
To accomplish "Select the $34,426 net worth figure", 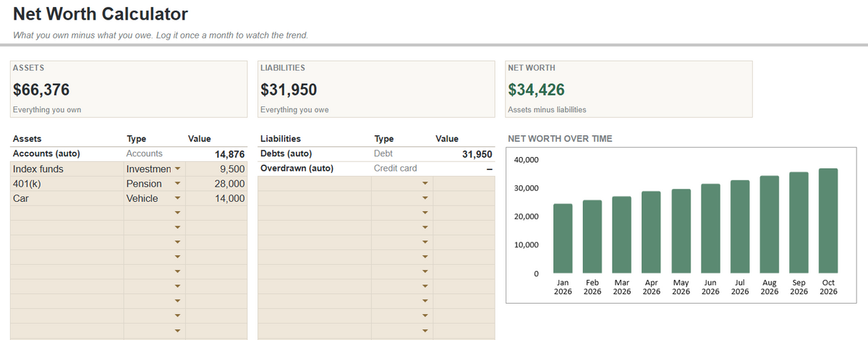I will (536, 90).
